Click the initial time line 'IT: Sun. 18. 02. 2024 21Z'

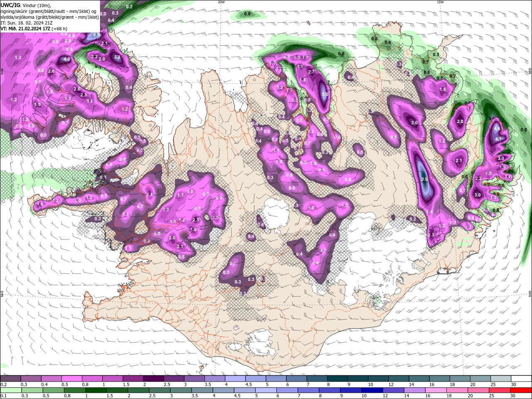tap(26, 23)
